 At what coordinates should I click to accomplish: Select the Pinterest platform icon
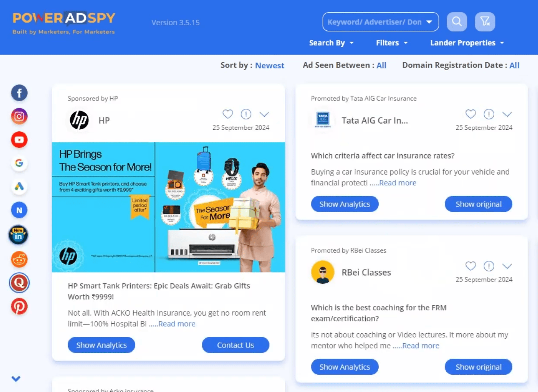tap(19, 306)
